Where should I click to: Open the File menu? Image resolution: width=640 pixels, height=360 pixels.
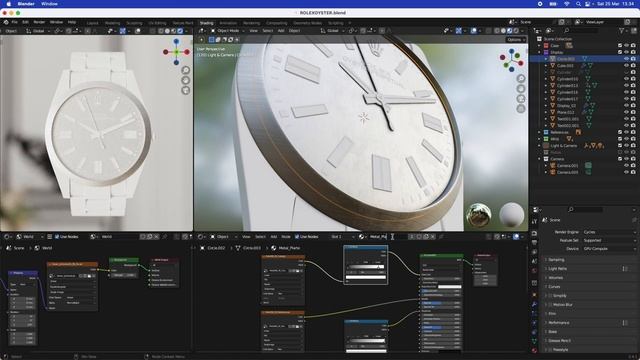click(x=14, y=22)
